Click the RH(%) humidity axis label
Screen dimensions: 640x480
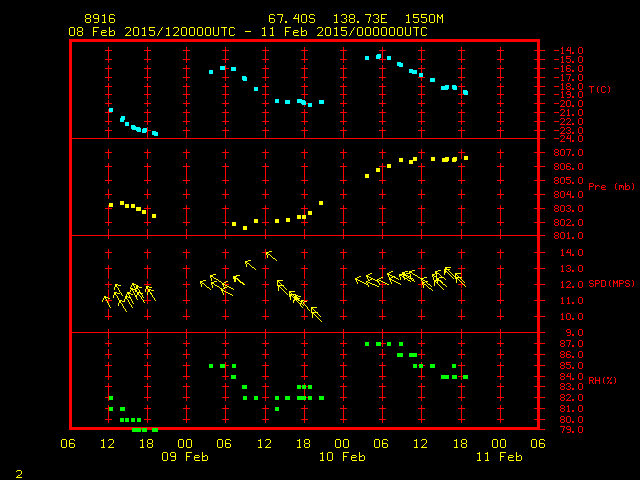(602, 380)
